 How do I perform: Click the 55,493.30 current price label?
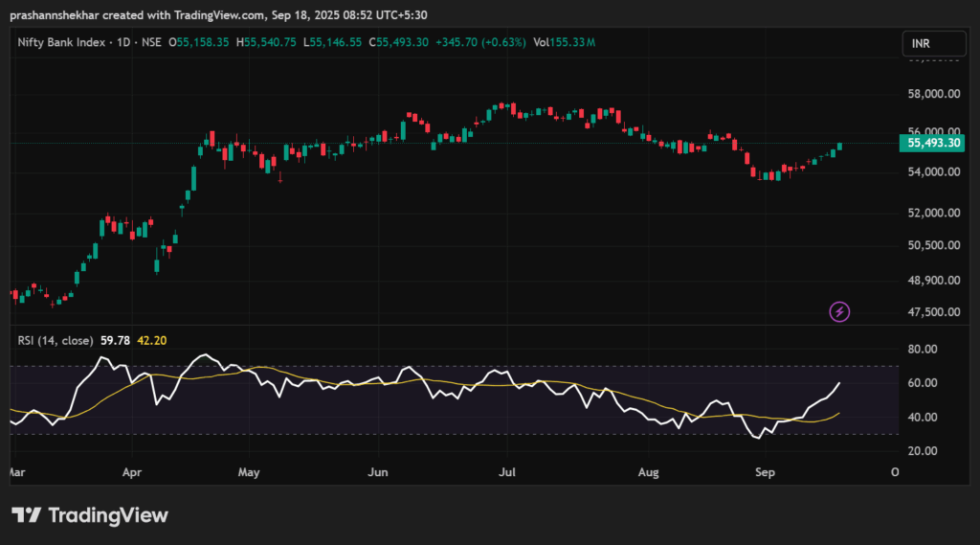click(x=932, y=144)
